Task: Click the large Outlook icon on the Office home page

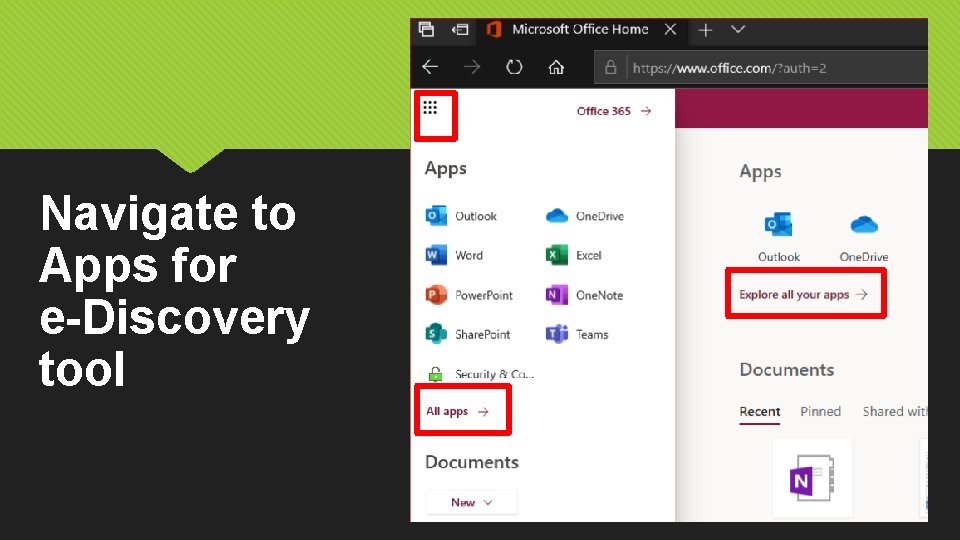Action: point(778,225)
